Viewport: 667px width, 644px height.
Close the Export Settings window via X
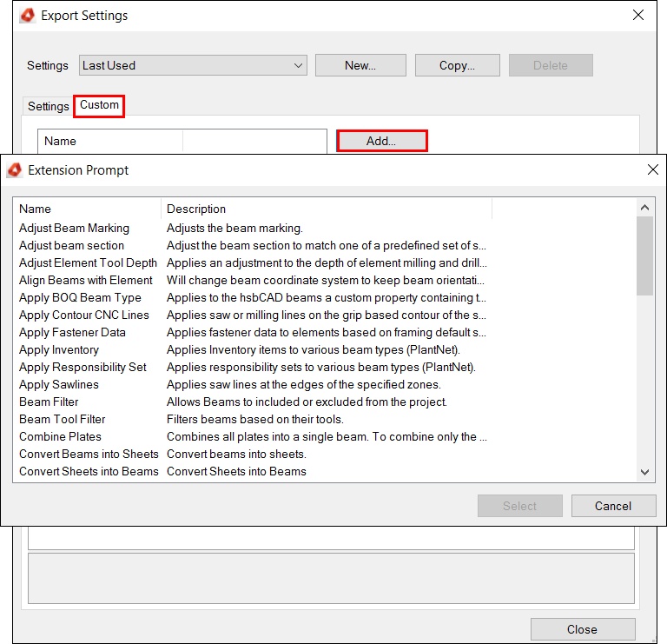(x=637, y=15)
